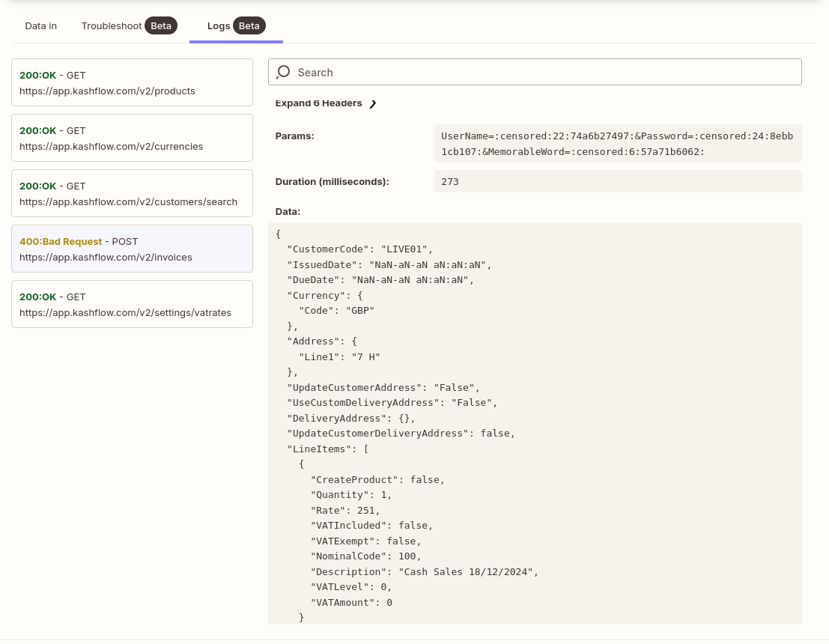Click the Logs Beta badge

pyautogui.click(x=249, y=26)
